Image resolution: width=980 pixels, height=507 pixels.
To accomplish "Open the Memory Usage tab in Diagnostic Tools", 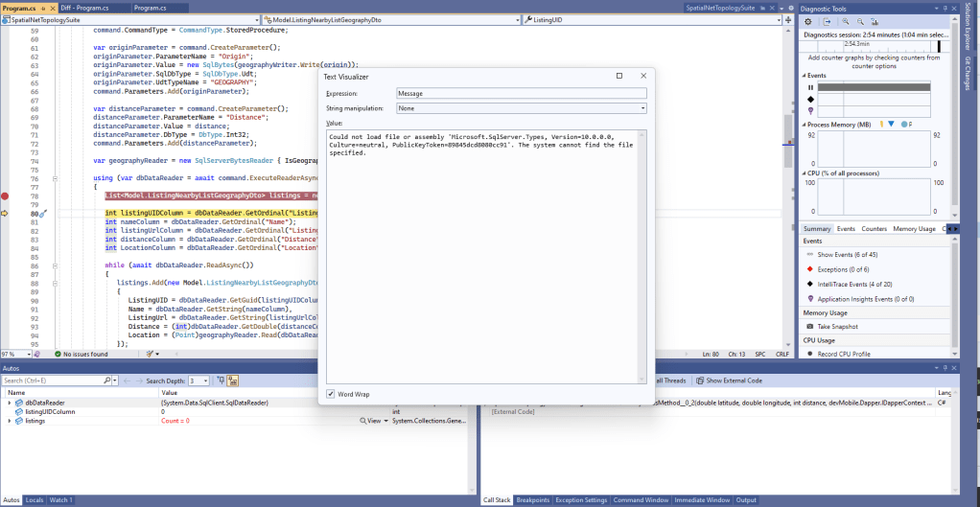I will coord(914,229).
